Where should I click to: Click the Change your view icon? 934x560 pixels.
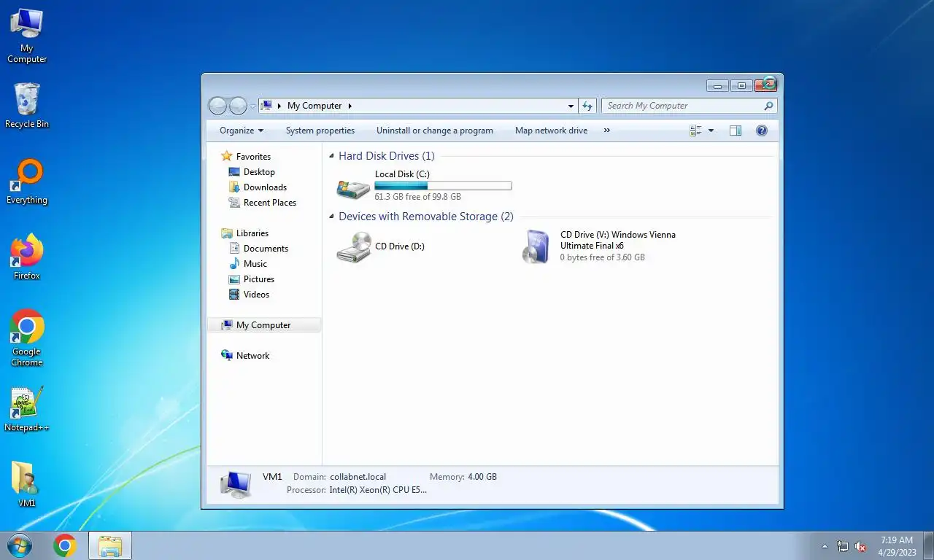pyautogui.click(x=695, y=131)
